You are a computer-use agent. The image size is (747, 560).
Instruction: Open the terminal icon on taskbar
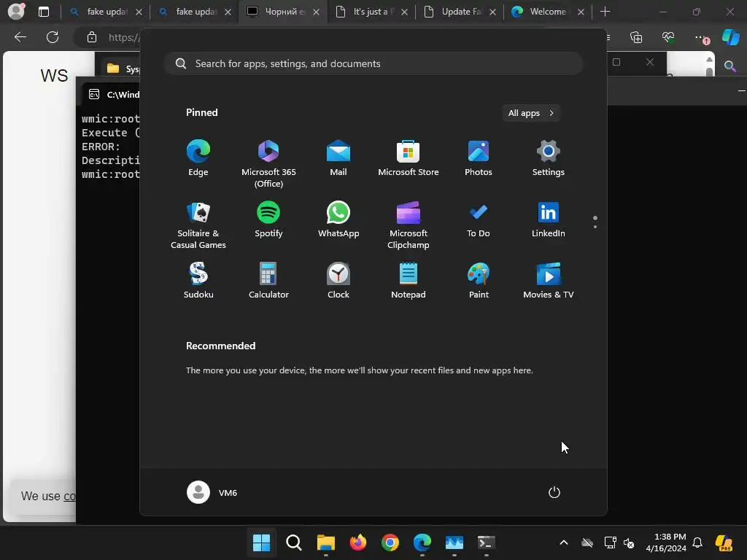point(486,542)
